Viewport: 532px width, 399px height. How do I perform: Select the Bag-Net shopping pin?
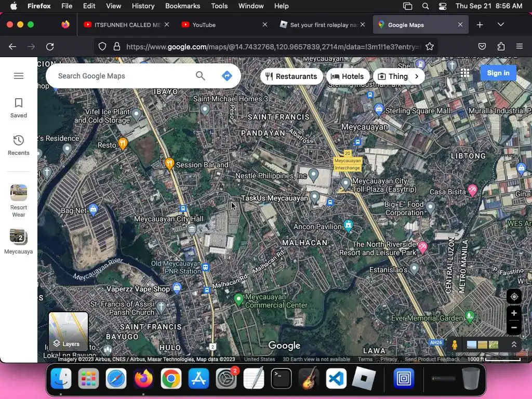(x=93, y=209)
